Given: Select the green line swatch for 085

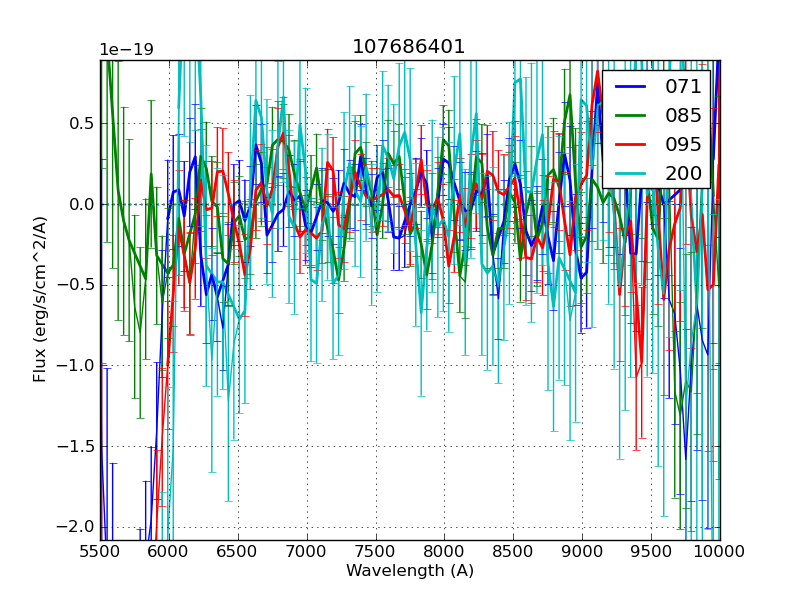Looking at the screenshot, I should tap(630, 116).
